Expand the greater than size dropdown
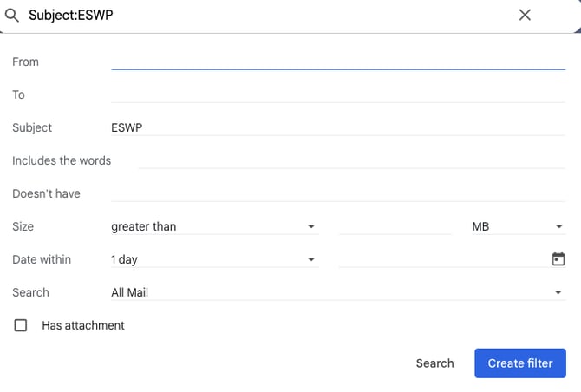The image size is (581, 392). click(215, 226)
